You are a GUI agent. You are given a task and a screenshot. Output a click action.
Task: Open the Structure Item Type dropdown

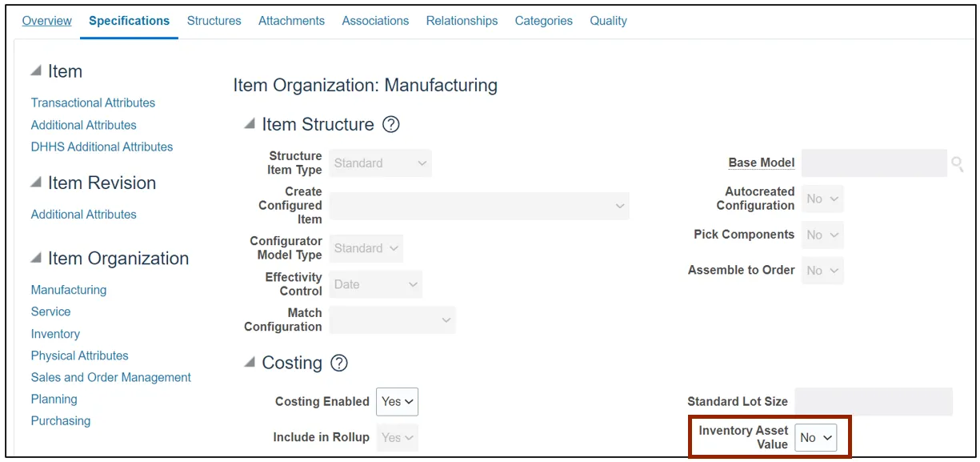381,163
